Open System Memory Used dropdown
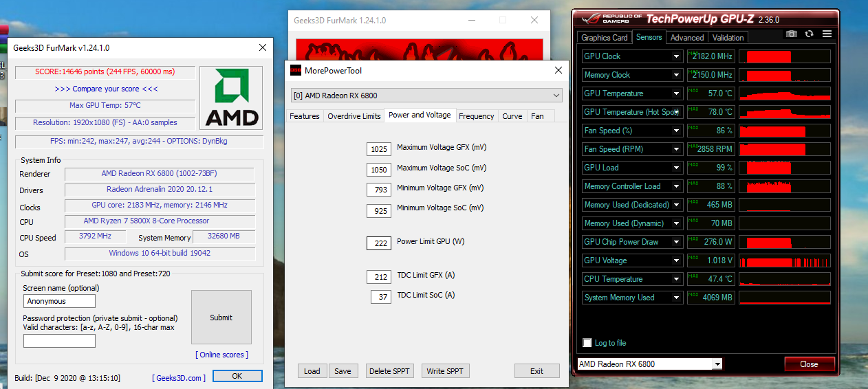 (x=677, y=298)
